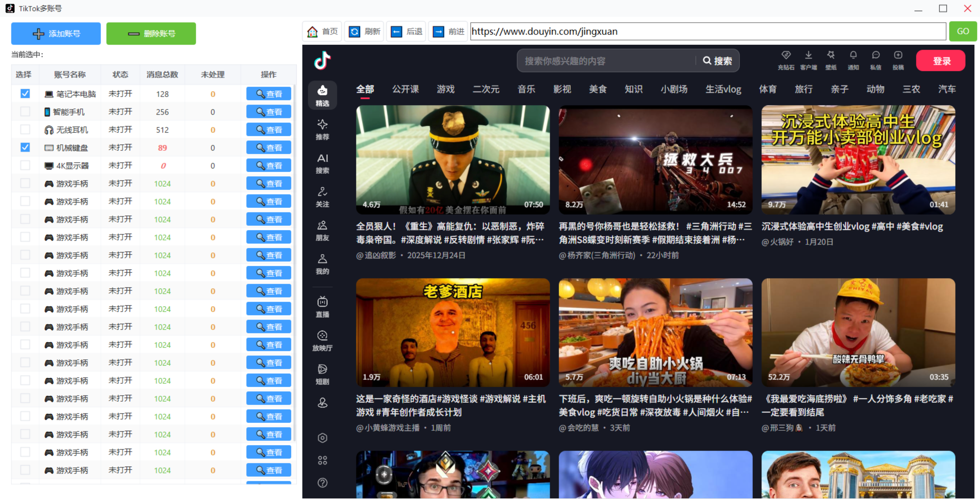980x504 pixels.
Task: Click the question mark help icon
Action: tap(322, 483)
